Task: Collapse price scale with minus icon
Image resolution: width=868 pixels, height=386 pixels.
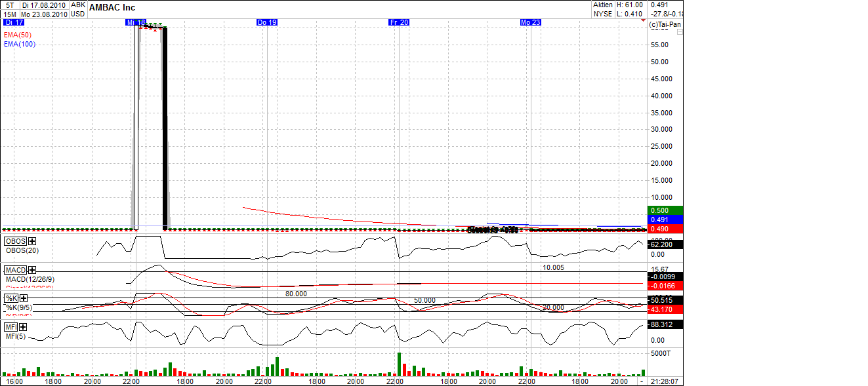Action: 680,31
